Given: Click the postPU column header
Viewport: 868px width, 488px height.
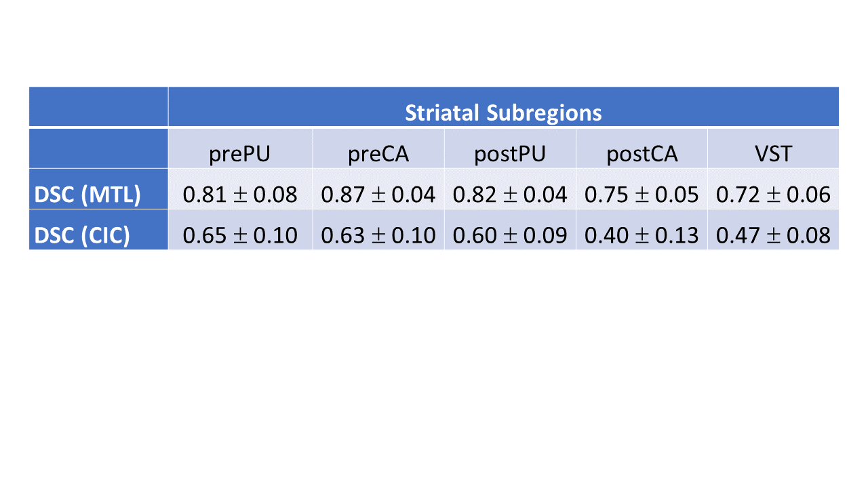Looking at the screenshot, I should (510, 154).
